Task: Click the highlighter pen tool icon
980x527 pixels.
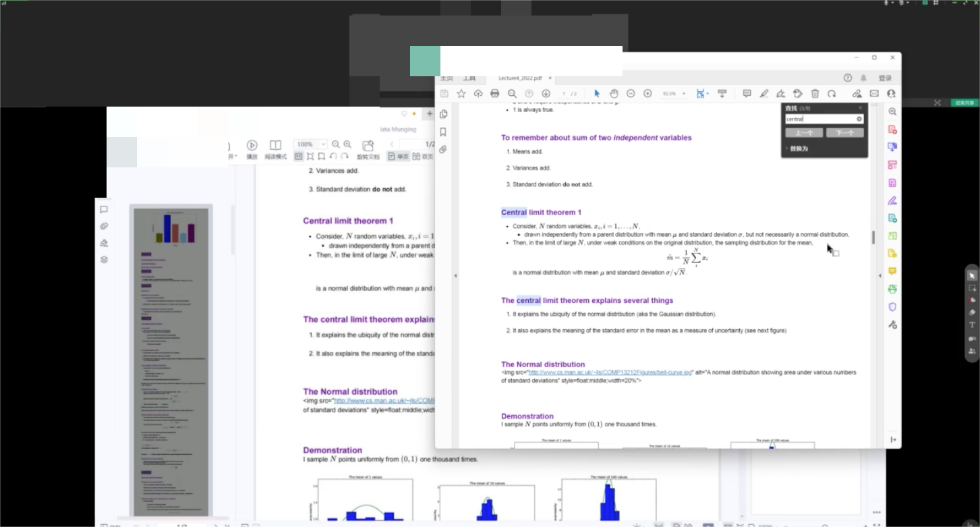Action: click(763, 94)
